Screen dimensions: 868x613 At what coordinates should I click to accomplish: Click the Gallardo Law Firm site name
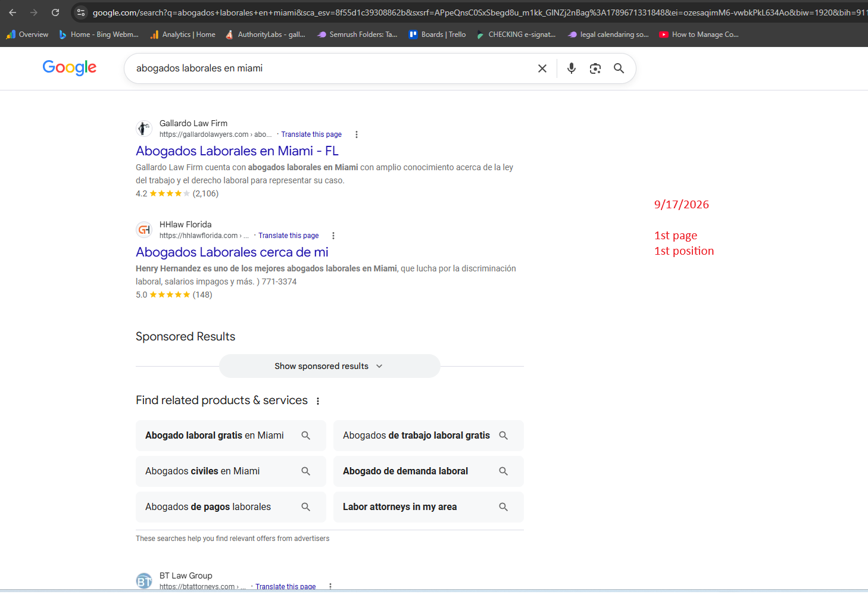coord(193,123)
